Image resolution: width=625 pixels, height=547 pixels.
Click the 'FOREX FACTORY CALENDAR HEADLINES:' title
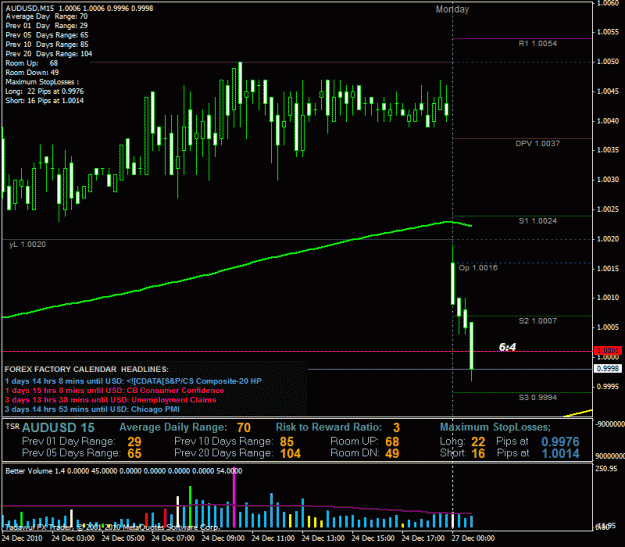(86, 370)
